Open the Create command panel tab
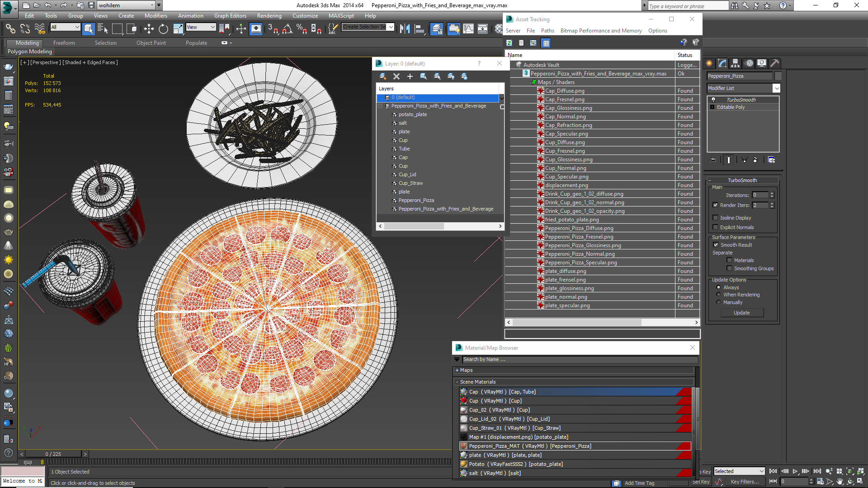This screenshot has width=868, height=488. pos(709,63)
